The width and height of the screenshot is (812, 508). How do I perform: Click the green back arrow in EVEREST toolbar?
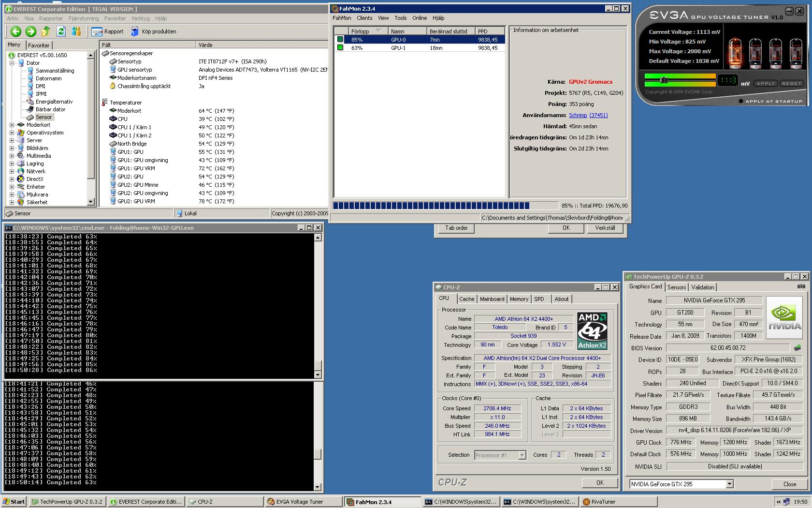(16, 31)
